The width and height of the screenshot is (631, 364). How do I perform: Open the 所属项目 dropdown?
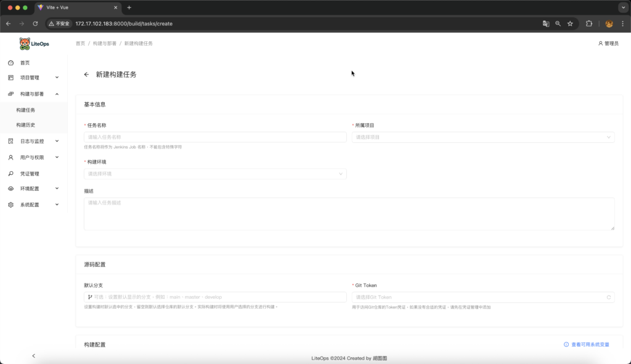point(482,137)
